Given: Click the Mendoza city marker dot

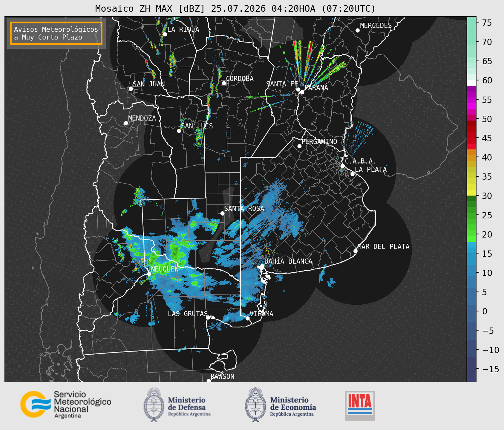Looking at the screenshot, I should [x=126, y=123].
